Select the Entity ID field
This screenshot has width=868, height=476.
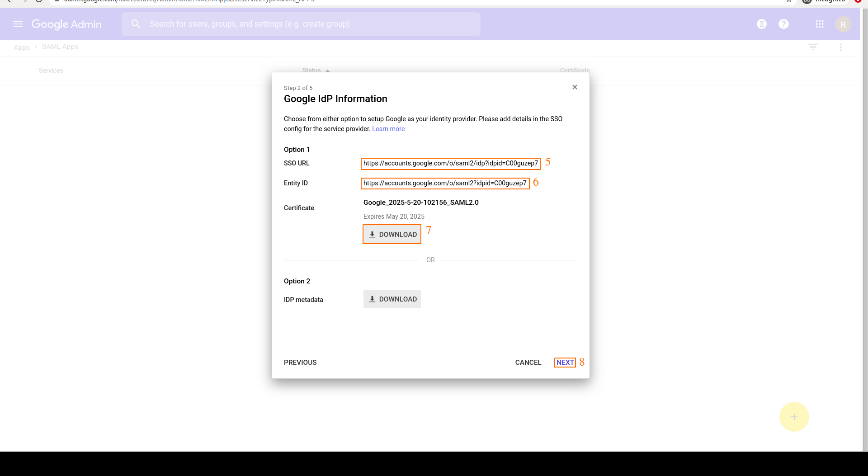(445, 183)
